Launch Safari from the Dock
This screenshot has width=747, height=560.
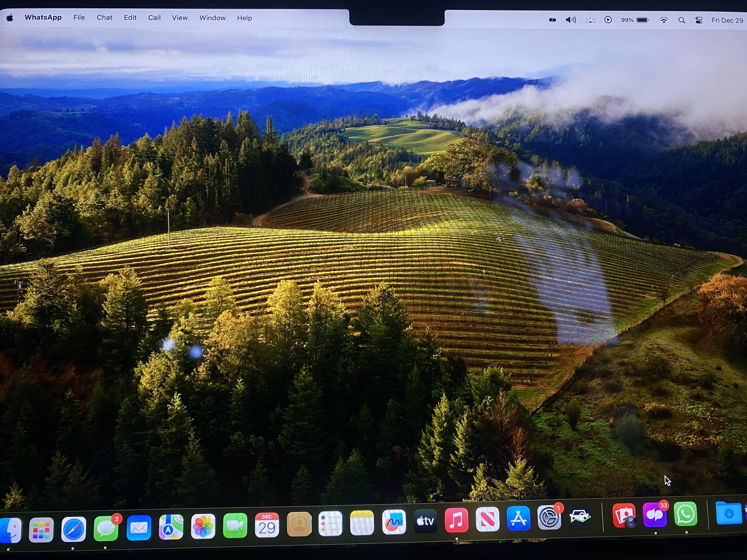[x=73, y=529]
